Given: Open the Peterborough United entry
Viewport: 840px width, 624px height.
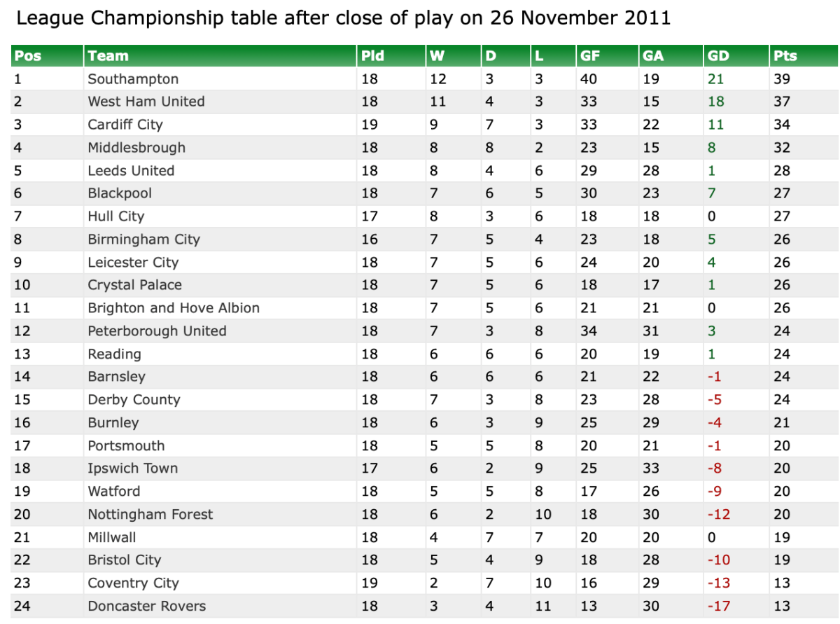Looking at the screenshot, I should (157, 331).
